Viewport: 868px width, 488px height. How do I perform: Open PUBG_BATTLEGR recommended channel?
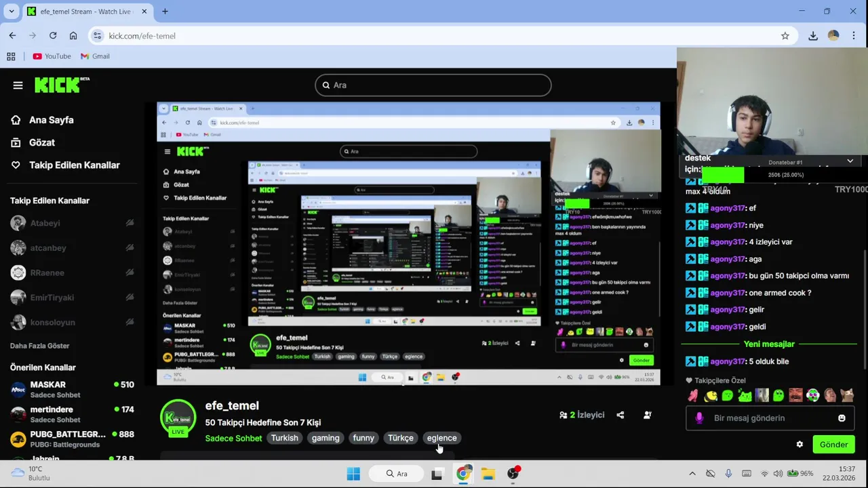[x=71, y=439]
